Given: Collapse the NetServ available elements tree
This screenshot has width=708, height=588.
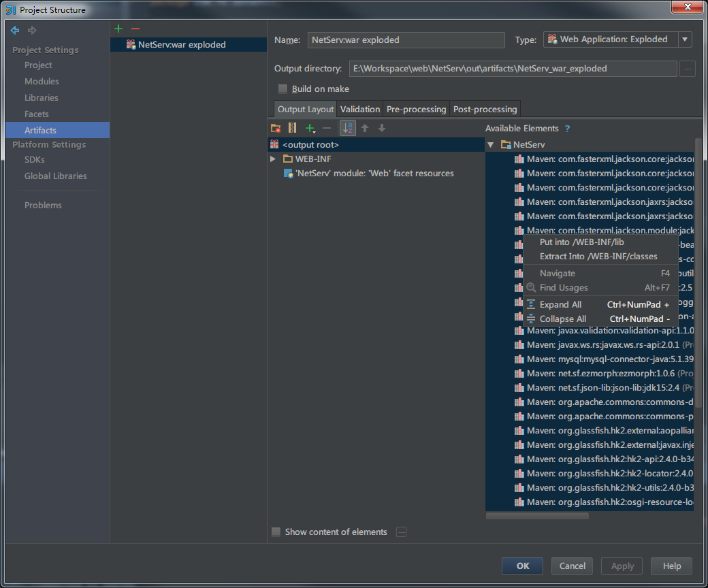Looking at the screenshot, I should click(x=490, y=144).
